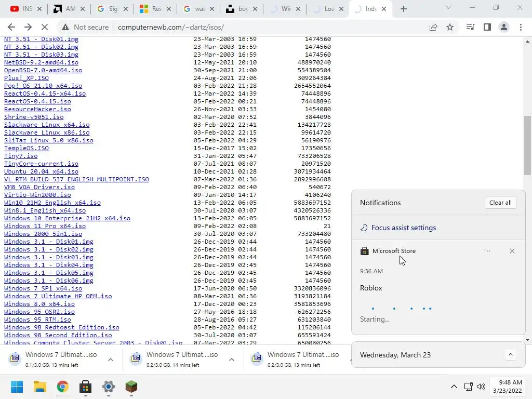532x399 pixels.
Task: Click the page vertical scrollbar thumb
Action: 527,145
